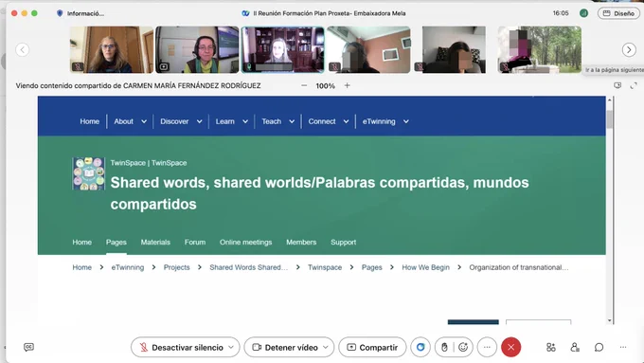Stop camera with Detener vídeo button
The height and width of the screenshot is (363, 644).
tap(284, 348)
